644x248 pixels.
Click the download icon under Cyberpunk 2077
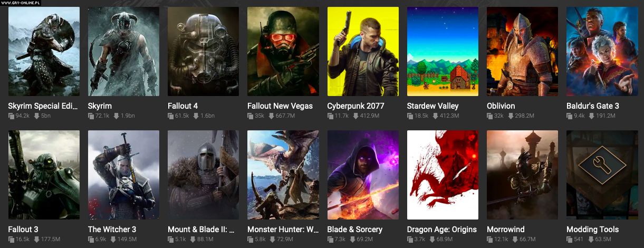353,116
